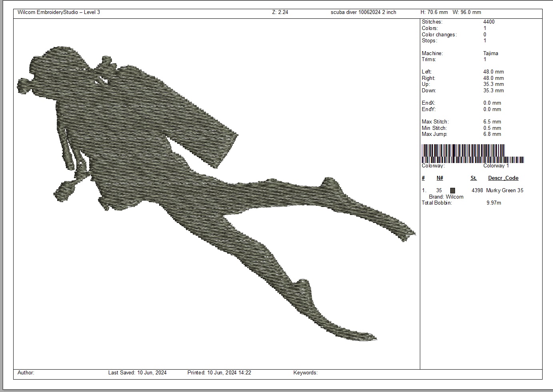
Task: Click the Stitches count 4400
Action: point(489,22)
